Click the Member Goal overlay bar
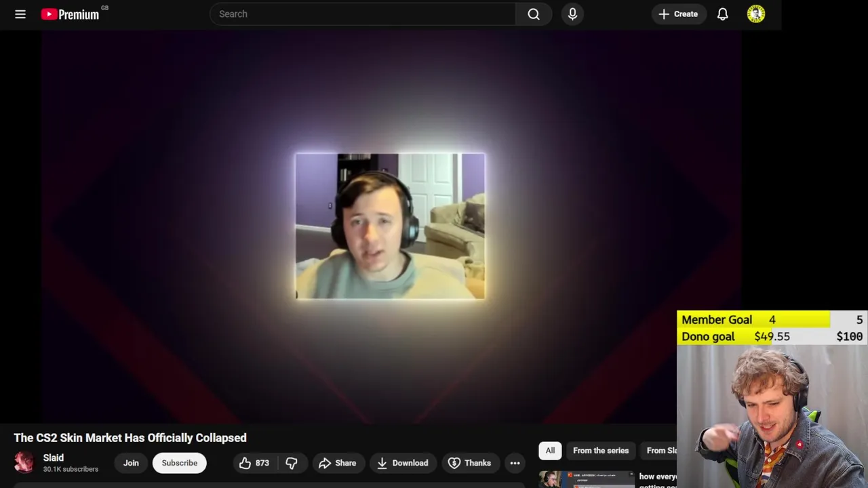The width and height of the screenshot is (868, 488). click(772, 320)
